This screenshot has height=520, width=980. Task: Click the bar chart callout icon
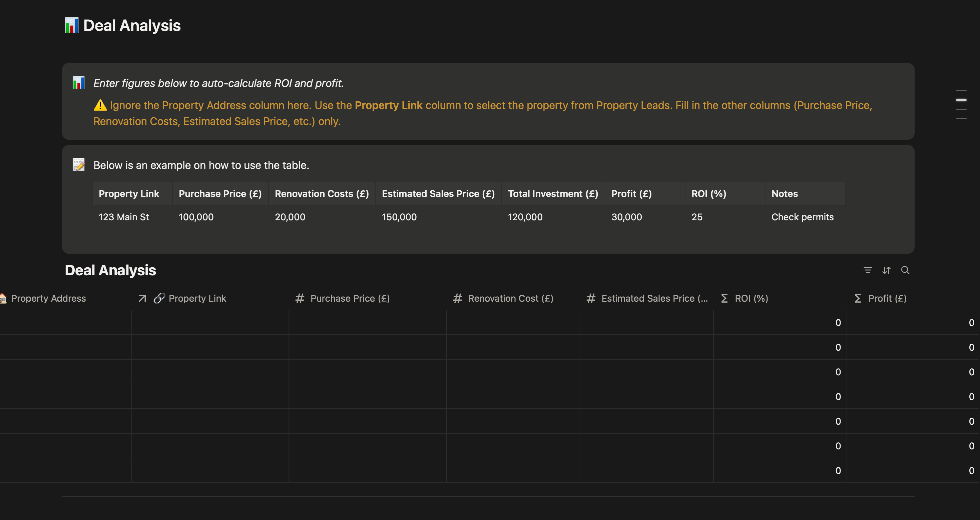[79, 83]
